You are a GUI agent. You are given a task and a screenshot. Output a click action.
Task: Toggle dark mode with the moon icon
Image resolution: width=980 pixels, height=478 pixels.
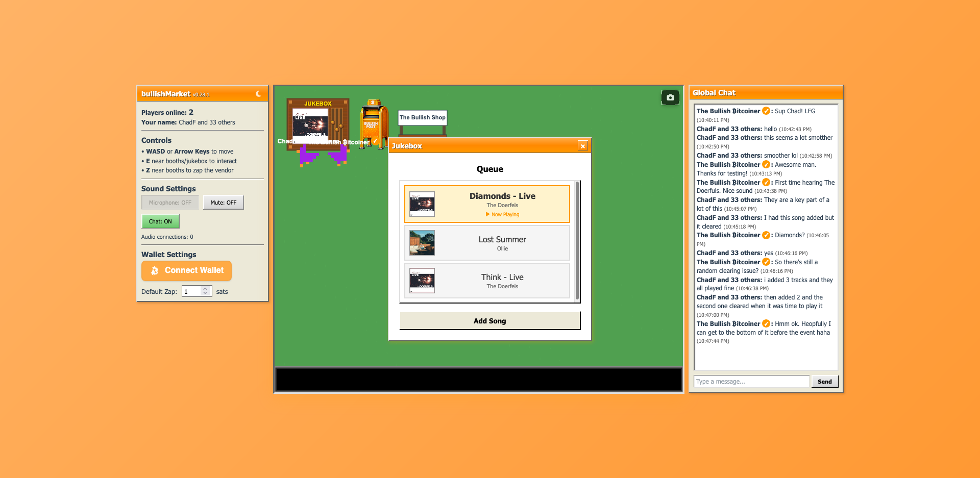click(x=258, y=94)
